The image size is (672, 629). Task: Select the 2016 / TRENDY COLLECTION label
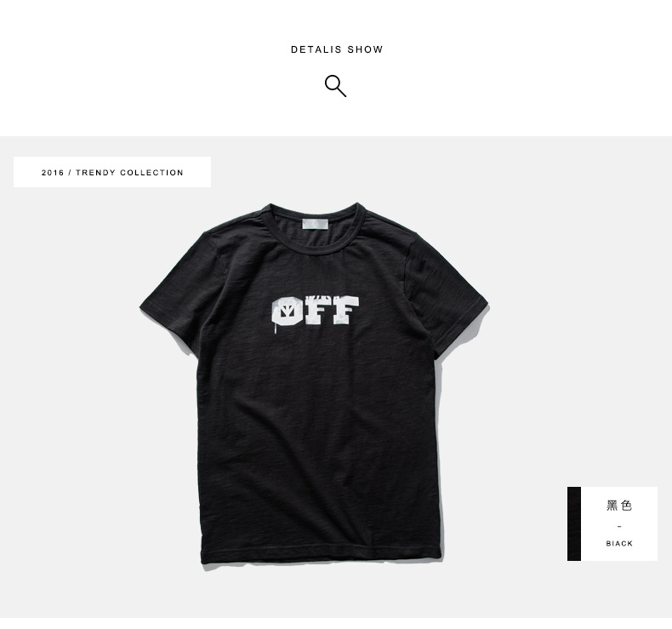coord(112,173)
